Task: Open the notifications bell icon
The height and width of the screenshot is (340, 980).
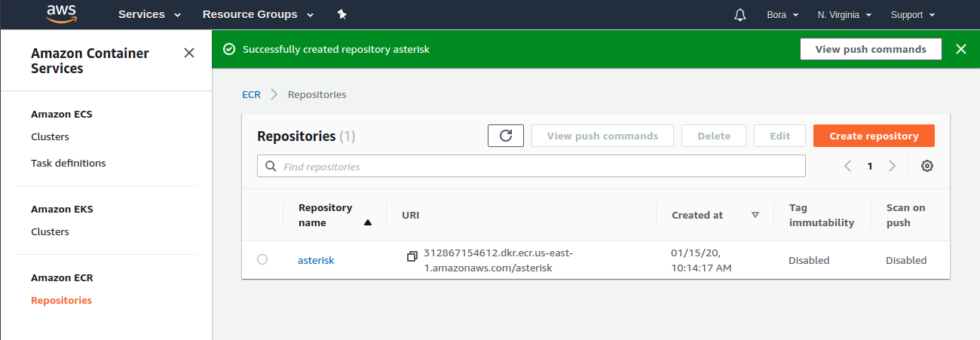Action: [x=740, y=14]
